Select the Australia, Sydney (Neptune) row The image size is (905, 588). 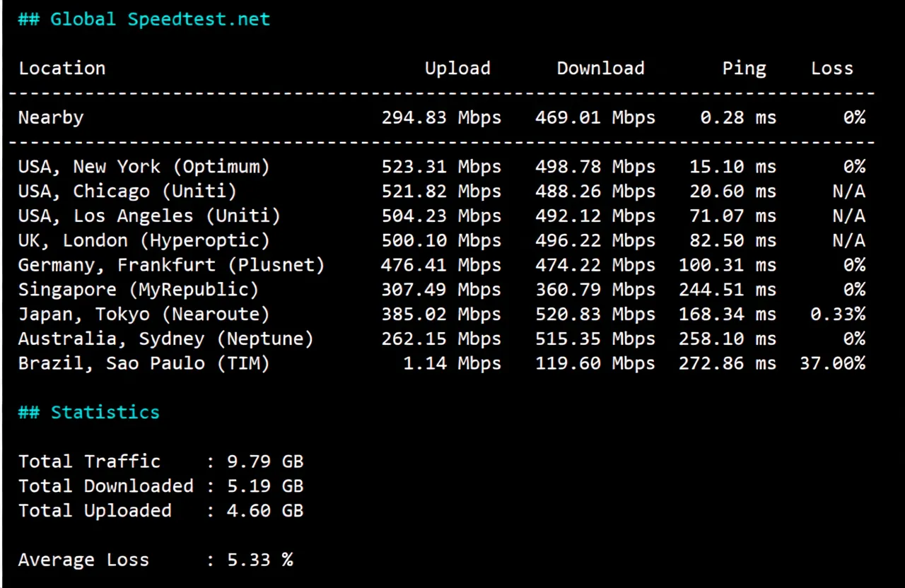166,339
